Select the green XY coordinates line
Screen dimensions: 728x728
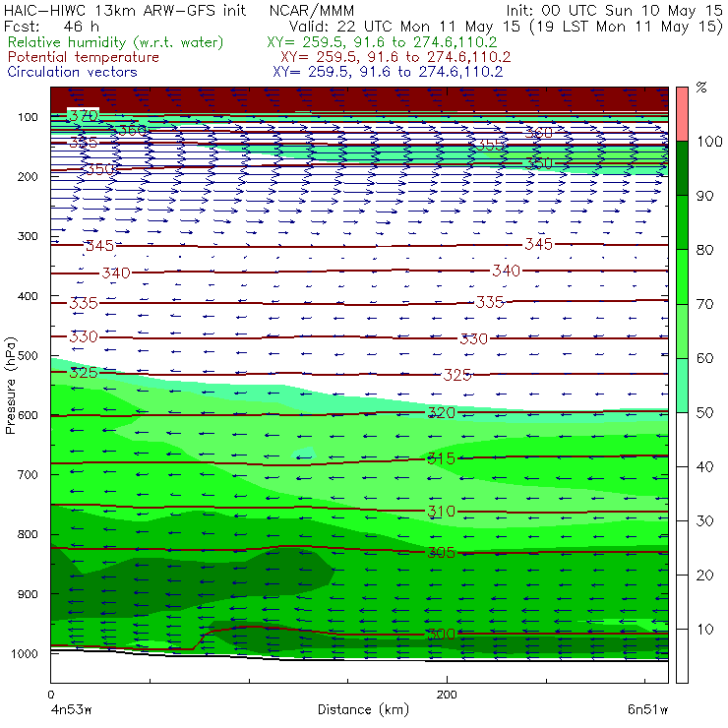pos(382,42)
